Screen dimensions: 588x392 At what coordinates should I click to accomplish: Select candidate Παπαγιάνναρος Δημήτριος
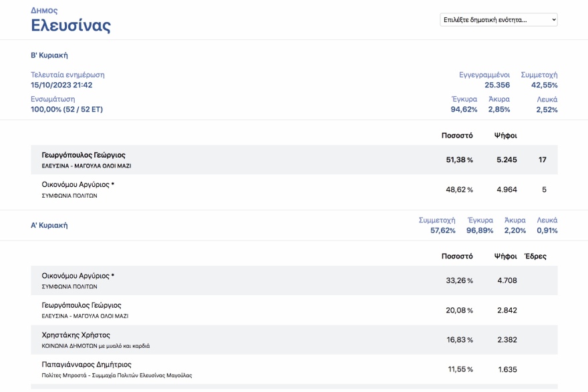tap(86, 365)
